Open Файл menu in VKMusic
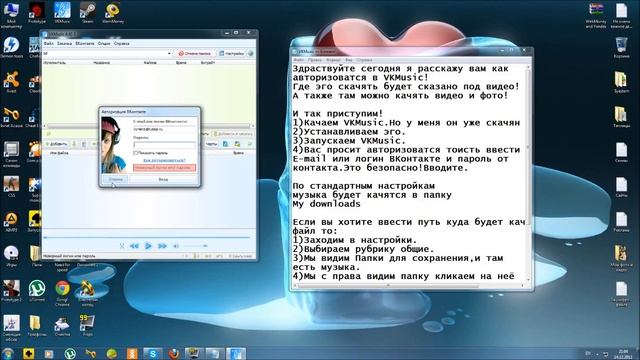This screenshot has width=640, height=360. [49, 43]
